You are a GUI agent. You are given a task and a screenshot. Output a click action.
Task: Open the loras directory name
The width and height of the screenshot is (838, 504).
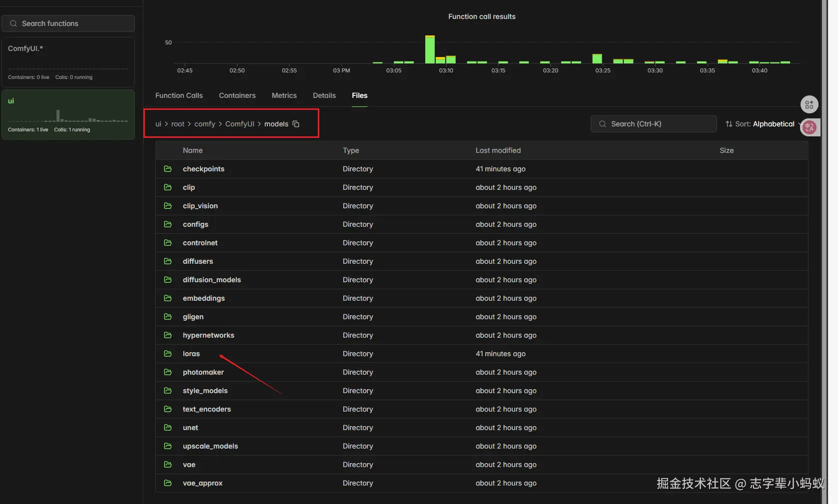[x=191, y=354]
